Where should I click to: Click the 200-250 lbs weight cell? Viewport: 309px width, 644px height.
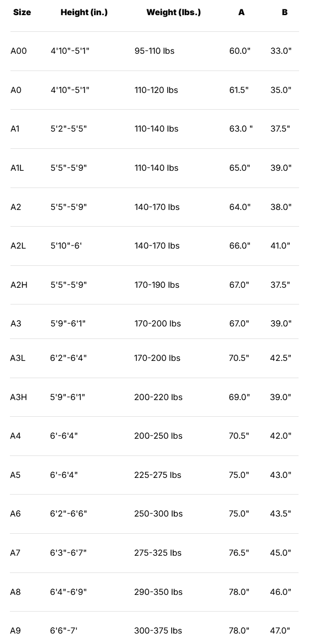click(158, 436)
